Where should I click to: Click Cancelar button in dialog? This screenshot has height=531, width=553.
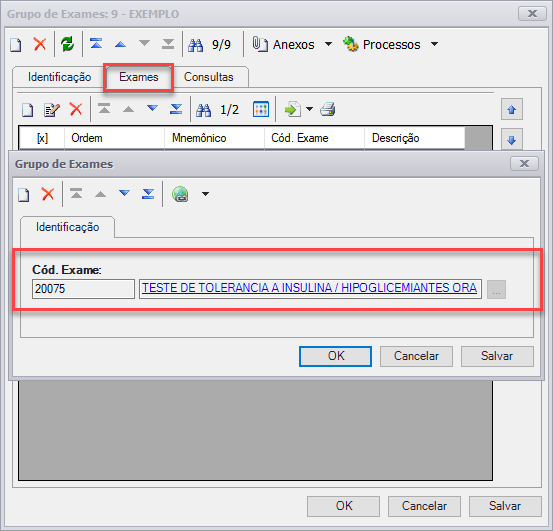pyautogui.click(x=416, y=356)
